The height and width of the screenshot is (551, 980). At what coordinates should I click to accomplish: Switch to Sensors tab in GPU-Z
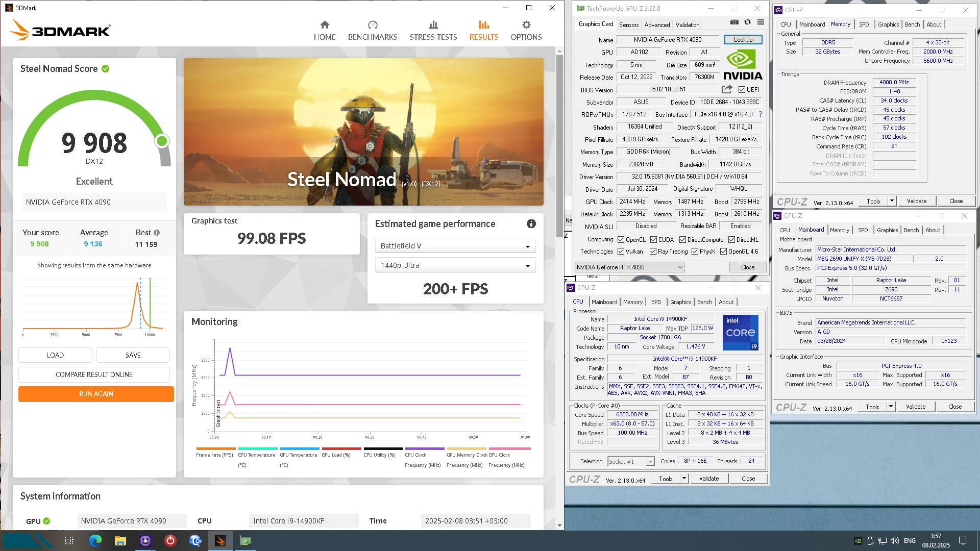[629, 24]
